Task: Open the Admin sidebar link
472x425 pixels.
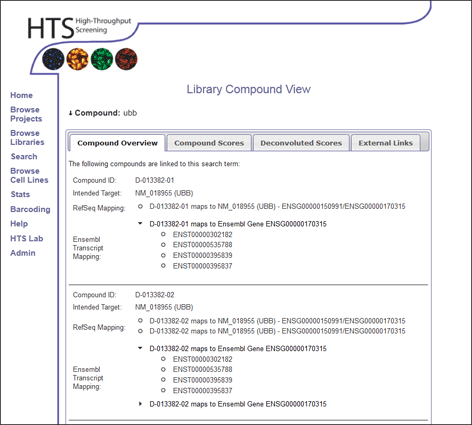Action: coord(23,253)
